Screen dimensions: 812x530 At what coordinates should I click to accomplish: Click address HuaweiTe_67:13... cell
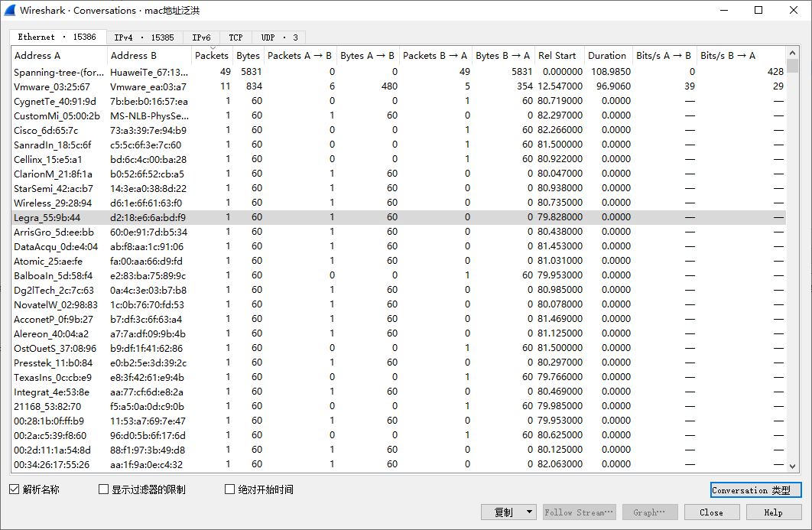(x=149, y=72)
